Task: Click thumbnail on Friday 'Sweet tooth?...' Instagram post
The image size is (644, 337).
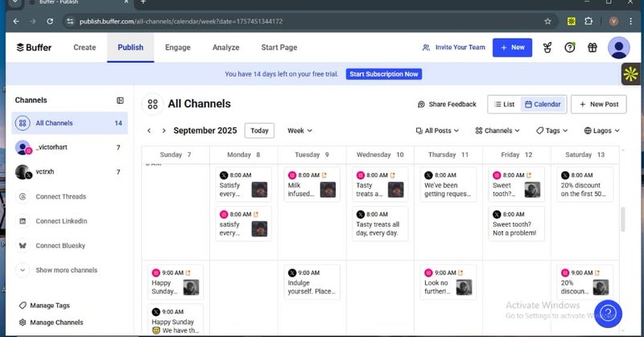Action: point(532,190)
